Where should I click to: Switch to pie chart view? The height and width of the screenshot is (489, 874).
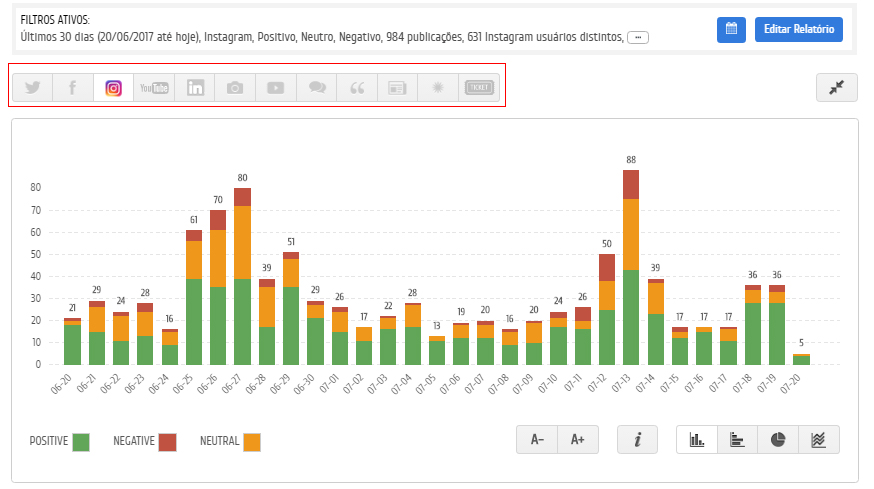778,440
